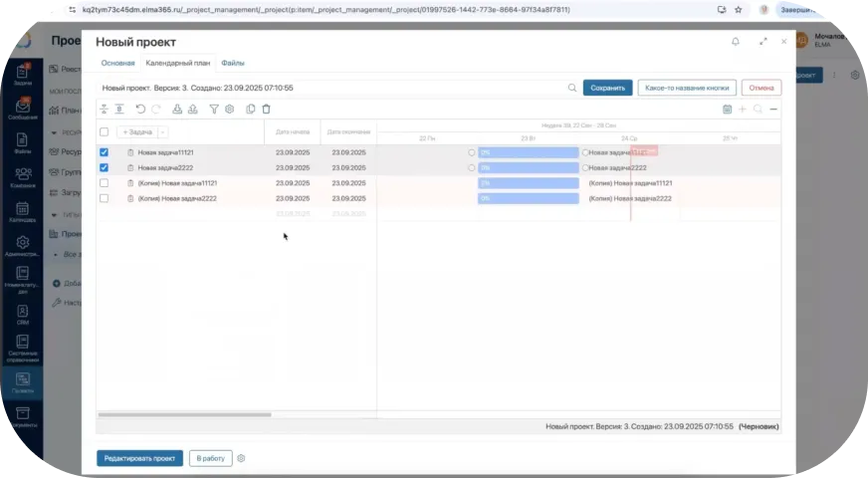868x478 pixels.
Task: Copy selected tasks with the copy icon
Action: (x=251, y=110)
